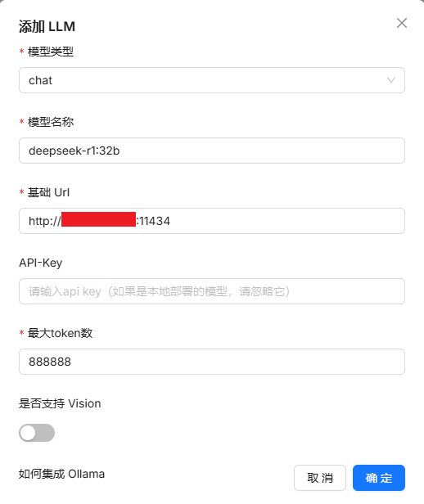This screenshot has width=424, height=504.
Task: Click the 是否支持 Vision label text
Action: coord(60,403)
